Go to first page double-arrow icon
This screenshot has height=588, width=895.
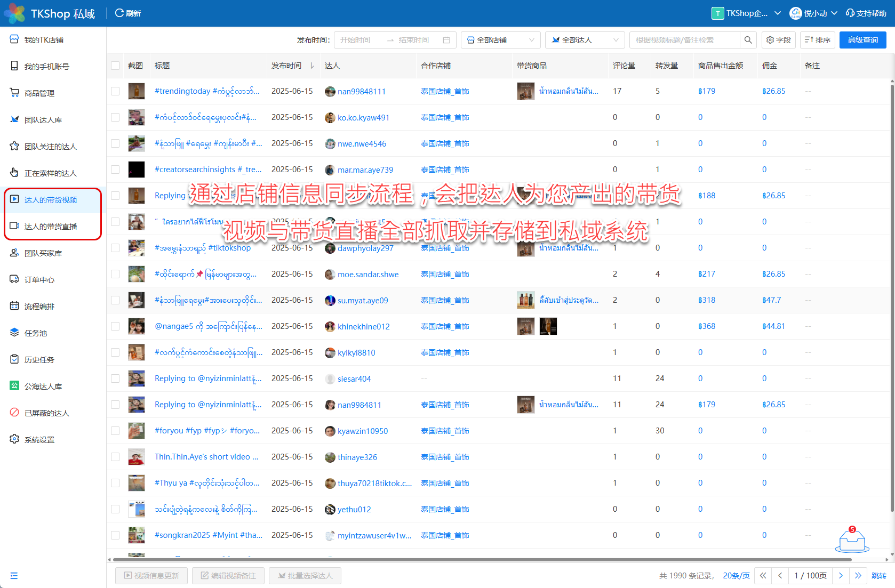(763, 576)
